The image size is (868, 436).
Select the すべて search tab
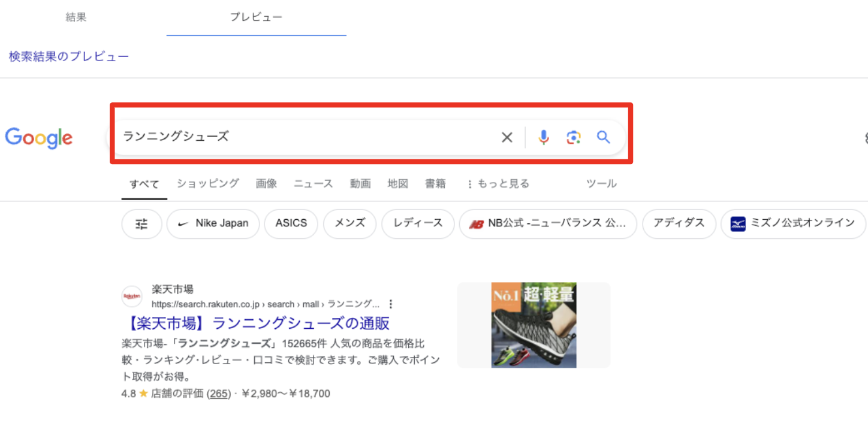[x=144, y=184]
